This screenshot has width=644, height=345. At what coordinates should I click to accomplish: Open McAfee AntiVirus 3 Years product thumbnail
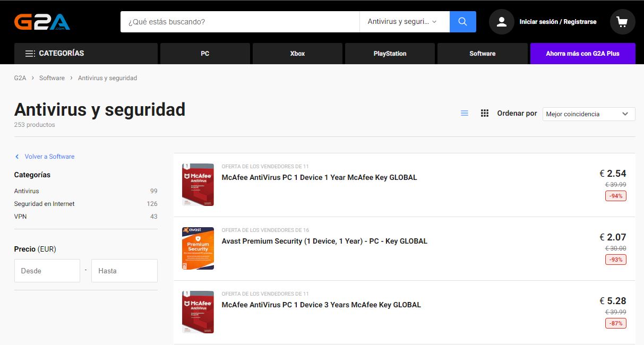coord(198,312)
